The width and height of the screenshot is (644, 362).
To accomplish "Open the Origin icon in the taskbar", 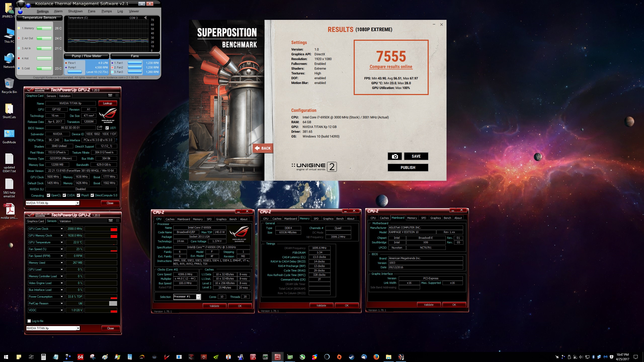I will tap(339, 357).
